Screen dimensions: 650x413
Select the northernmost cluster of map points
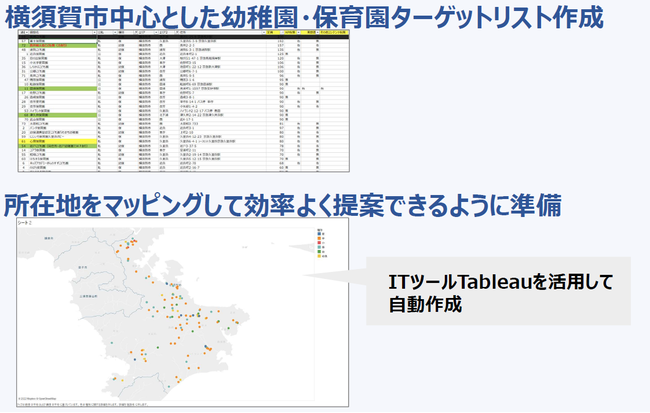[x=128, y=243]
